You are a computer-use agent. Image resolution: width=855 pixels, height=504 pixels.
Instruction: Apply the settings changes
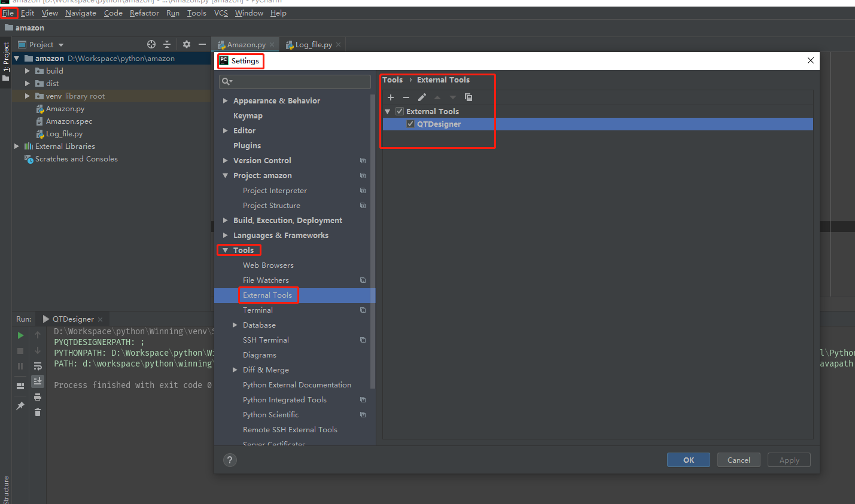789,460
